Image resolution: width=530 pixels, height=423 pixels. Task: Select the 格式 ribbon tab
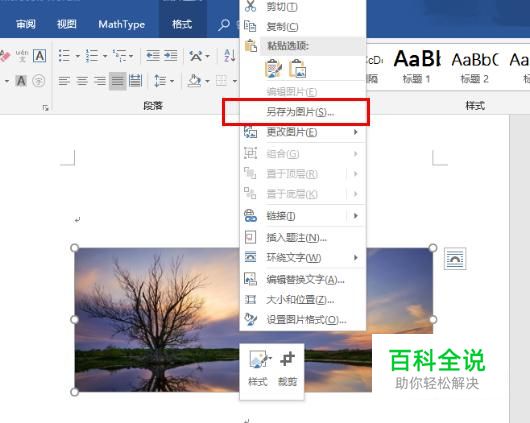click(182, 24)
